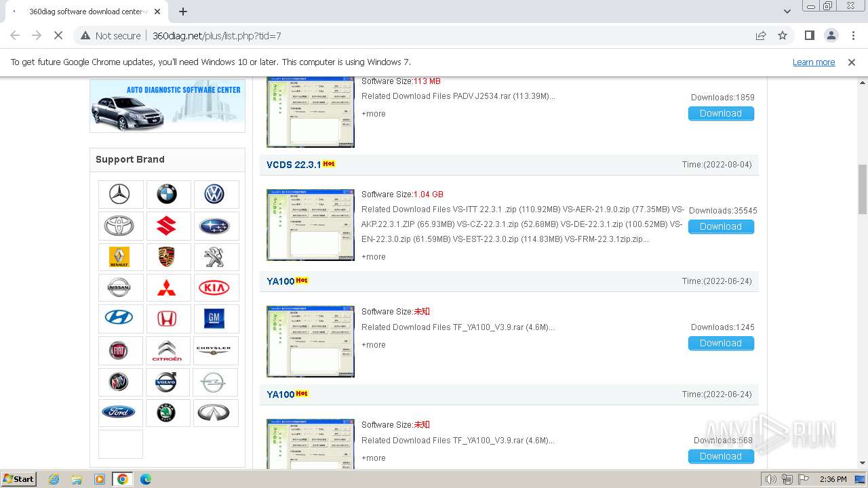Select the Opel brand logo
This screenshot has height=488, width=868.
[x=216, y=382]
